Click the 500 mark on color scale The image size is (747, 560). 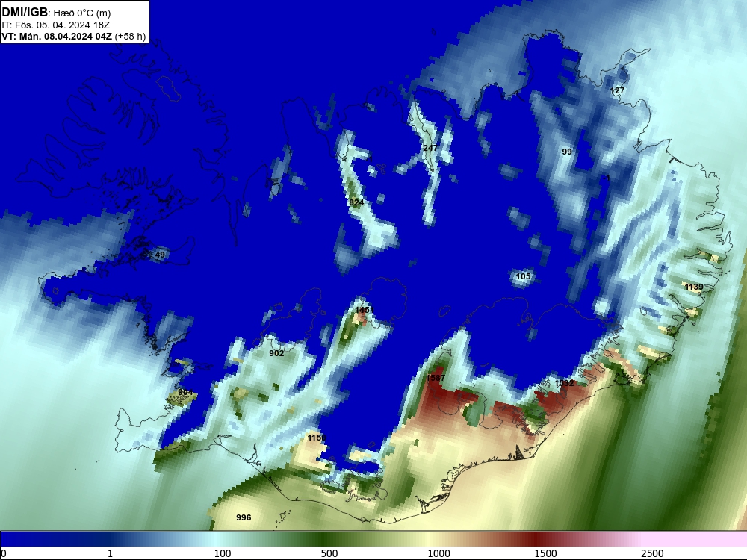pos(329,553)
